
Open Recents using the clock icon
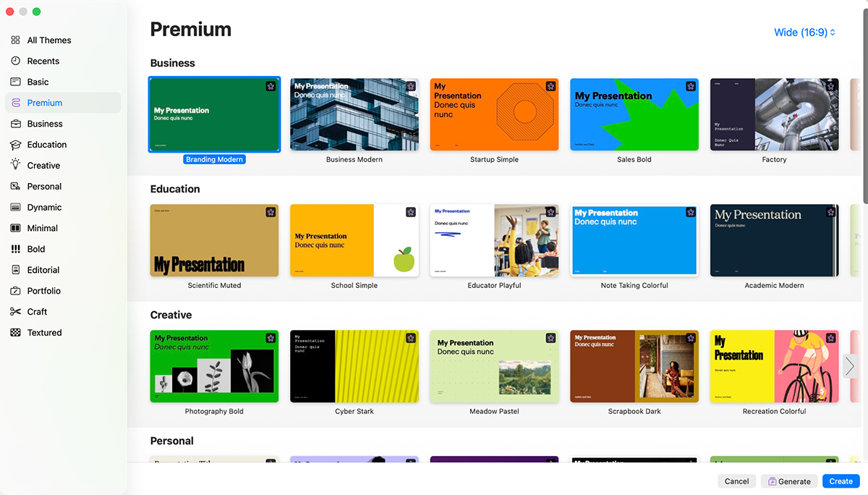point(16,61)
